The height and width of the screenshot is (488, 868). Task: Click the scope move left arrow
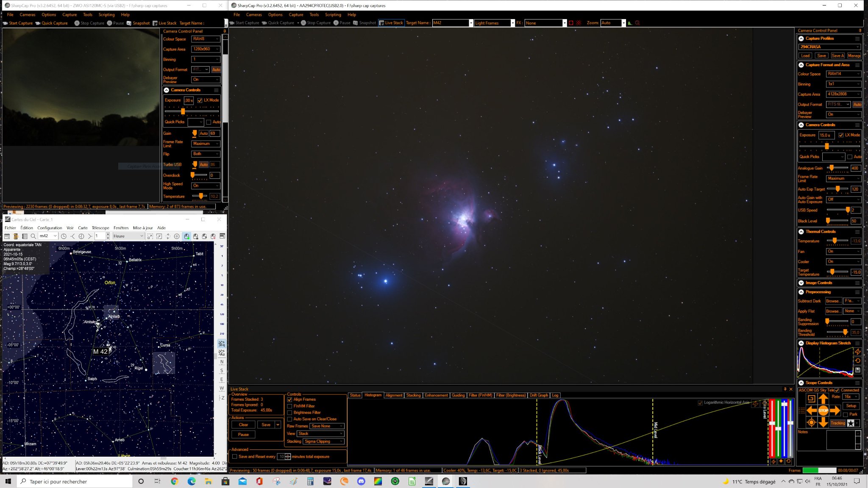tap(812, 410)
